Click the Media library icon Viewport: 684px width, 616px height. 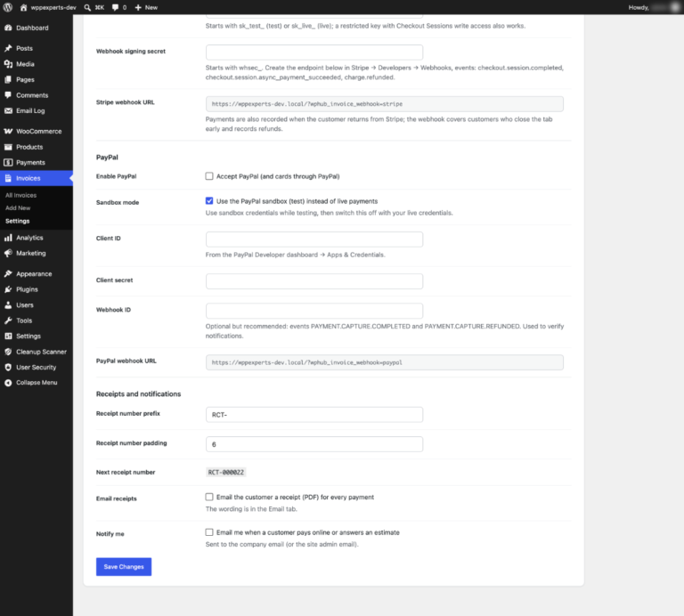(x=8, y=64)
